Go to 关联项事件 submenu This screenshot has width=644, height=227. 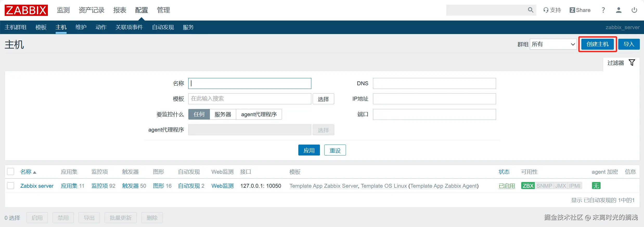(x=129, y=27)
